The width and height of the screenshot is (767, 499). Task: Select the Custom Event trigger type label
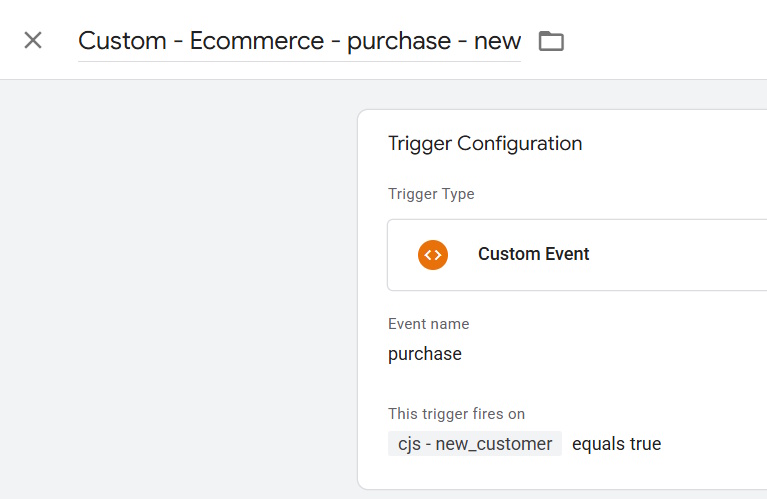pyautogui.click(x=533, y=254)
